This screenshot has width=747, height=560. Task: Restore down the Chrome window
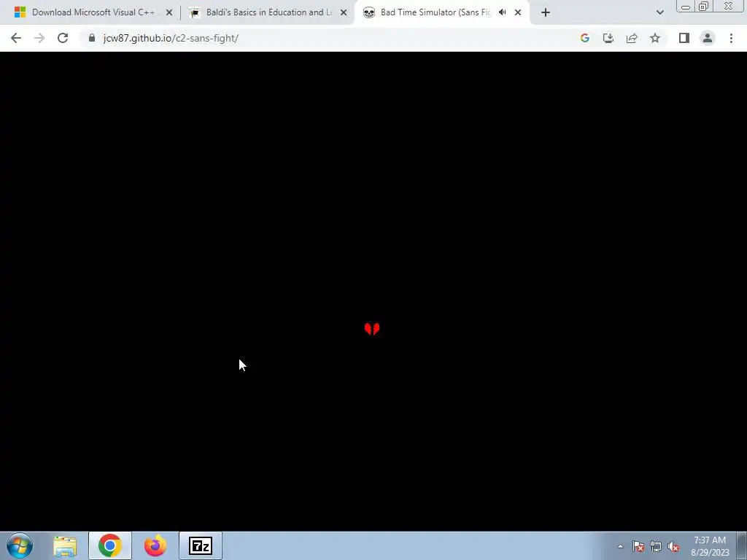703,7
